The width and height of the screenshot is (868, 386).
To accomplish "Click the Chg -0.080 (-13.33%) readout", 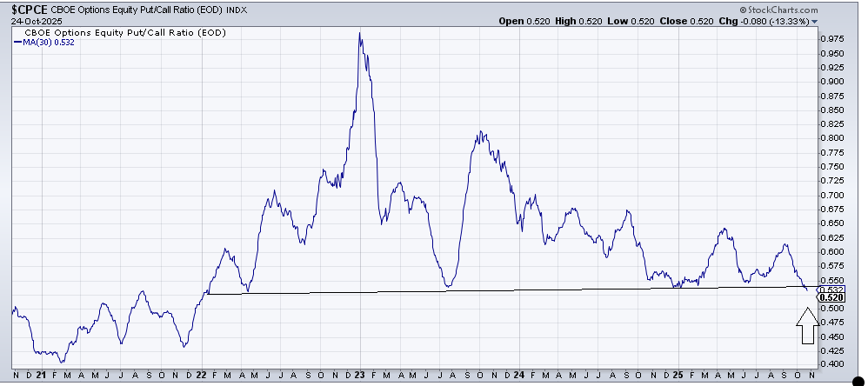I will (767, 22).
